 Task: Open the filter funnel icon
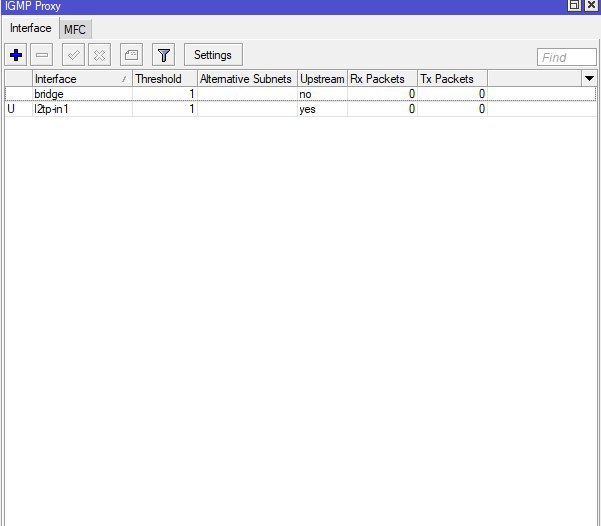164,55
